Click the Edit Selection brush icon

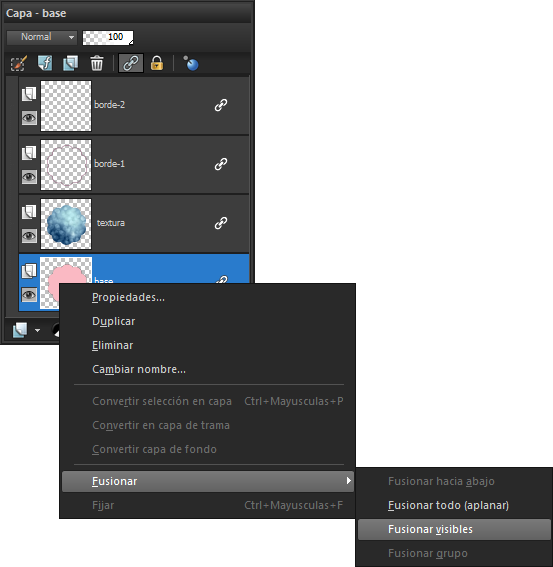pos(19,64)
